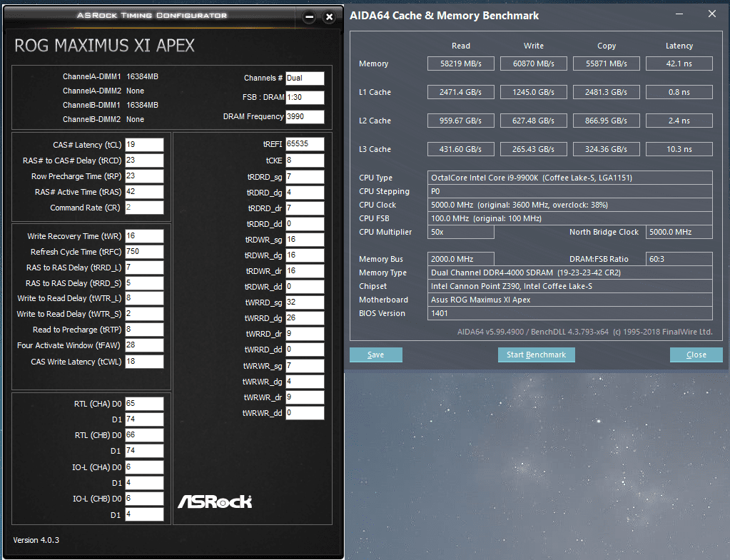Select the IO-L (CHA) D0 field

[144, 467]
